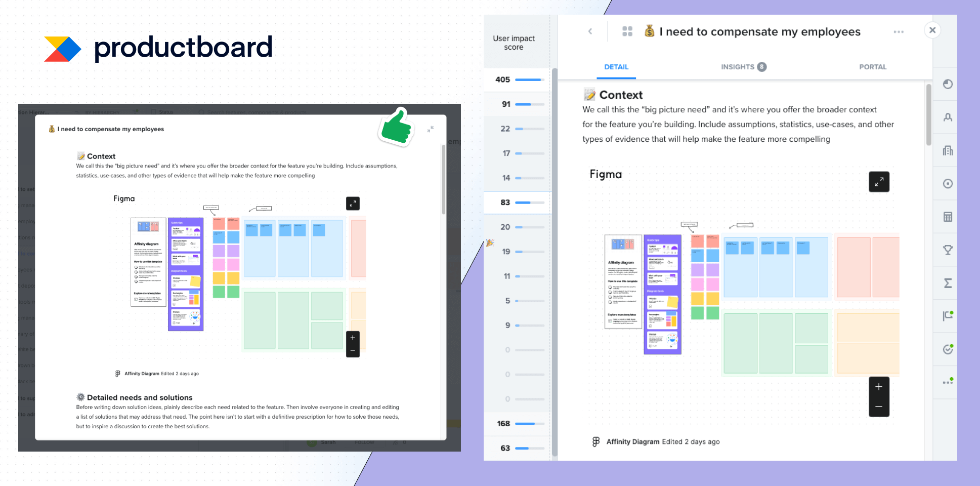Collapse the left modal using shrink arrows icon

pos(430,129)
